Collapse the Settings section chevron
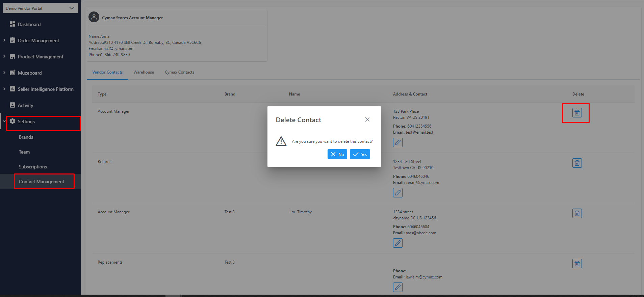 pos(4,121)
